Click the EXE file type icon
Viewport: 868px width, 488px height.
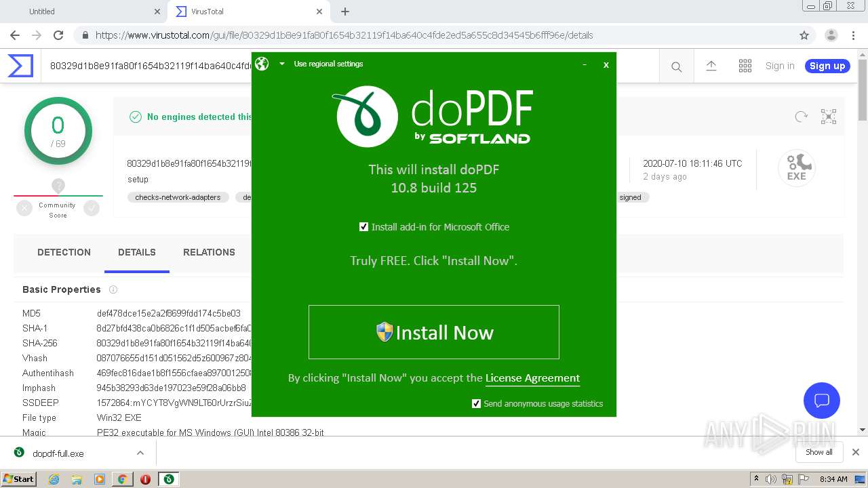coord(796,168)
